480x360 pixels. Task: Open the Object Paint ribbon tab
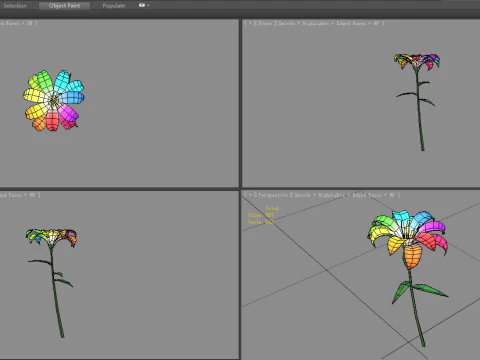(x=64, y=6)
